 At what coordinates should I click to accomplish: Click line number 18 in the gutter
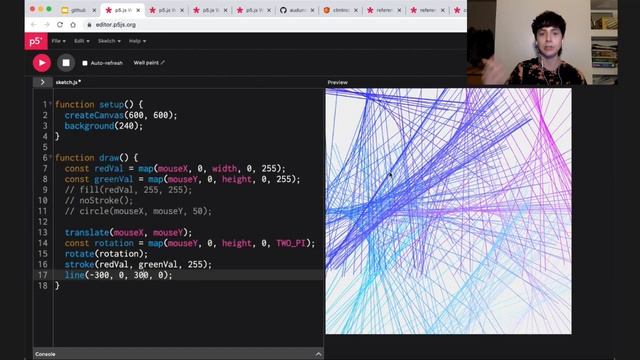(x=42, y=285)
